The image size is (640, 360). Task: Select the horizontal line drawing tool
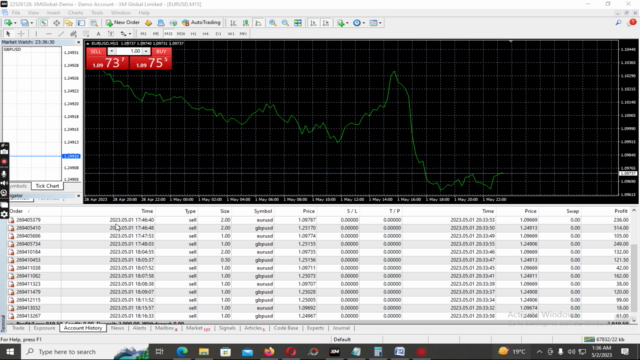49,33
